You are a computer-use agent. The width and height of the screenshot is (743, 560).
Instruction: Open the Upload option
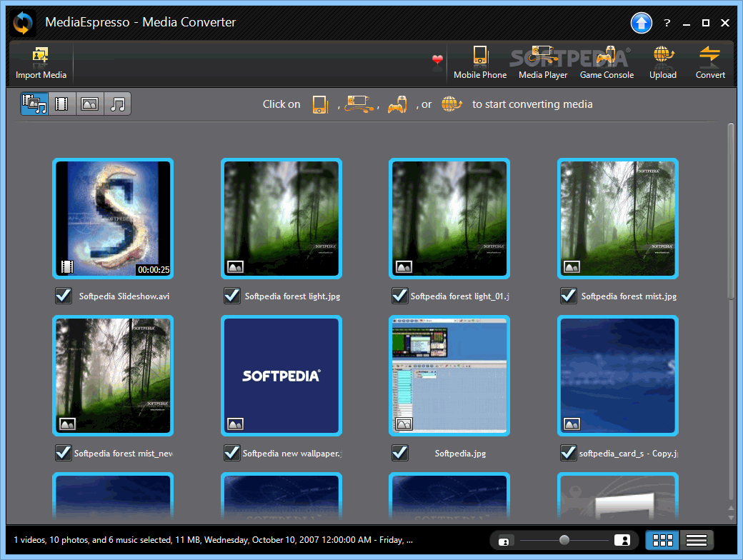point(663,64)
